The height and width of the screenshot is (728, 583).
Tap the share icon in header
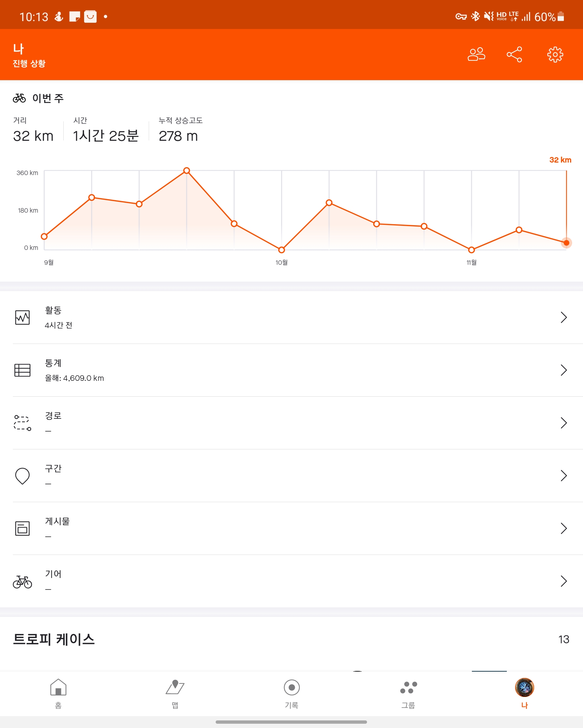514,54
